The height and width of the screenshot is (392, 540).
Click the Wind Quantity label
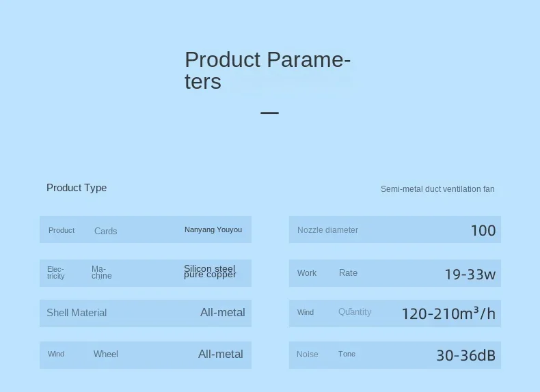334,312
